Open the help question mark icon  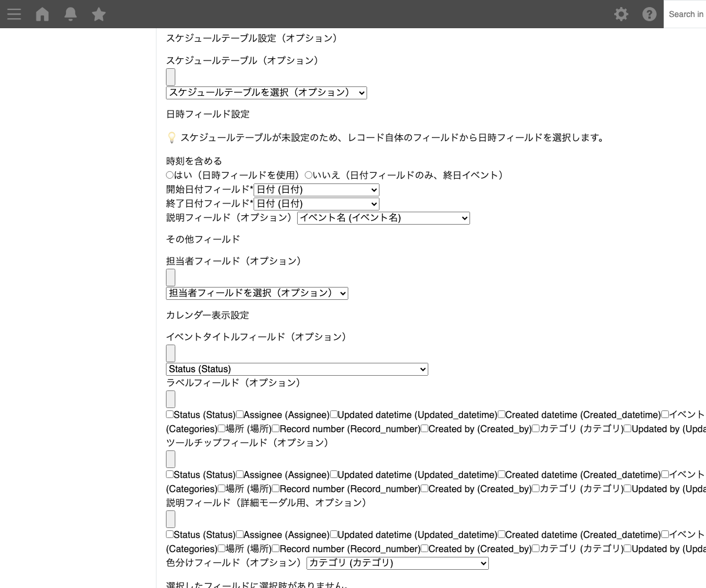pyautogui.click(x=650, y=14)
